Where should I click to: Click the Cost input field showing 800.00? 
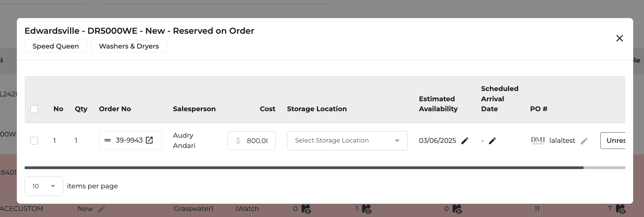[252, 141]
